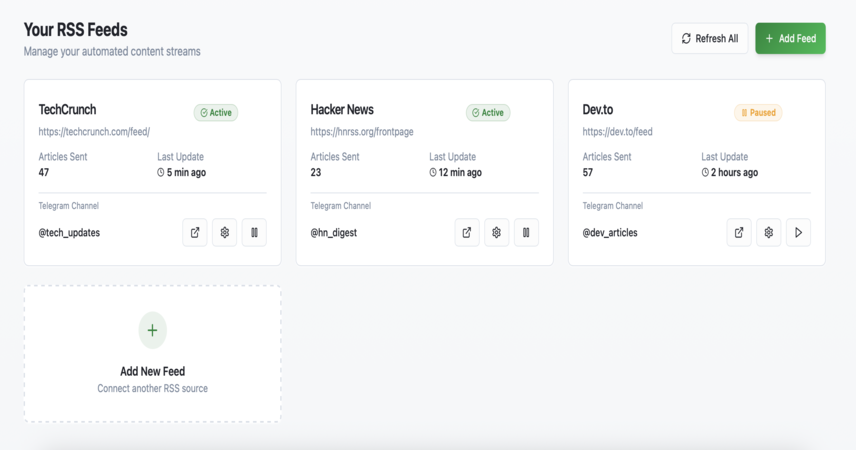Open settings gear for Hacker News feed
Screen dimensions: 856x450
pos(496,233)
